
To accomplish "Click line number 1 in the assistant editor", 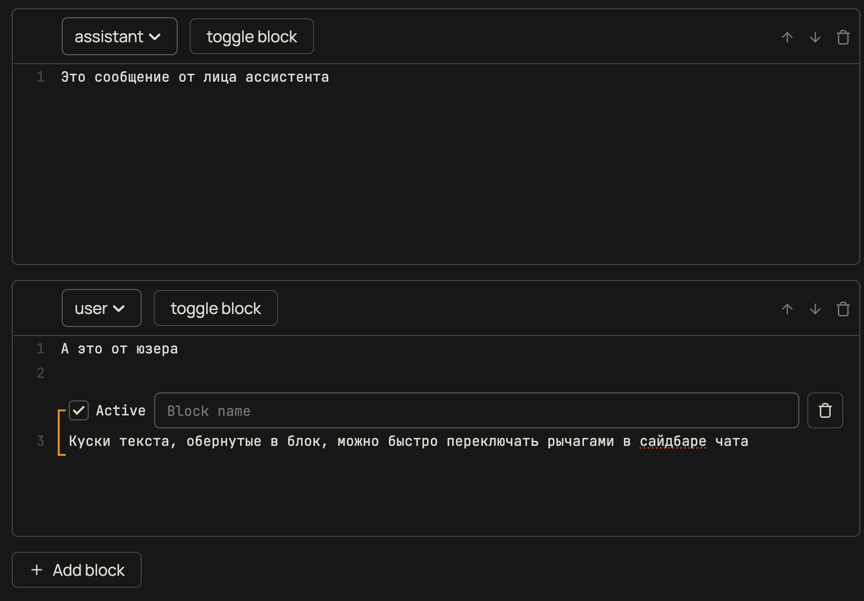I will coord(40,77).
